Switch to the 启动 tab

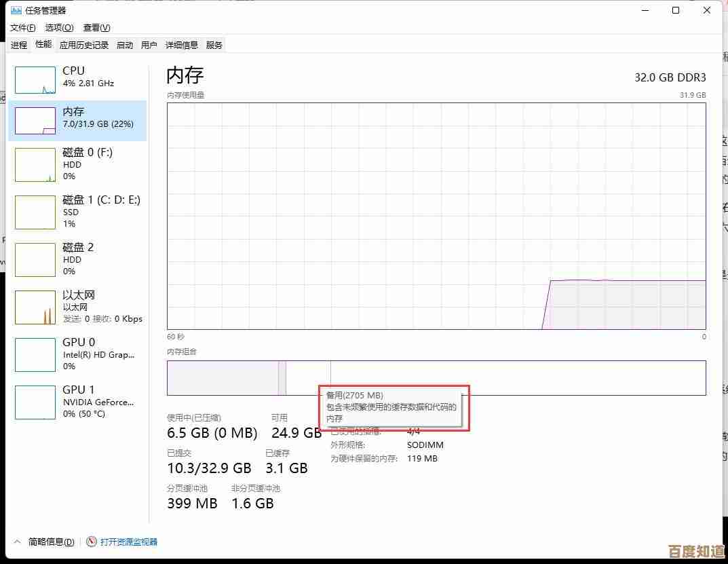click(x=125, y=45)
